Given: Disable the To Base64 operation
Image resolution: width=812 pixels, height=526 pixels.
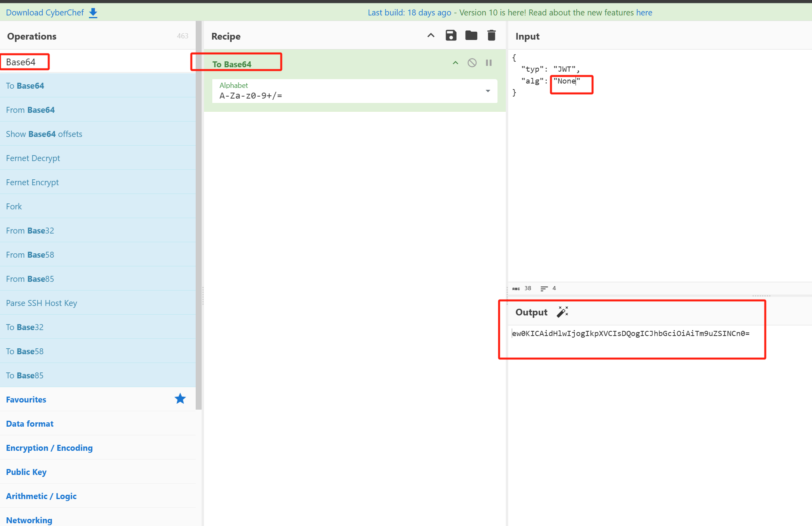Looking at the screenshot, I should click(x=472, y=63).
